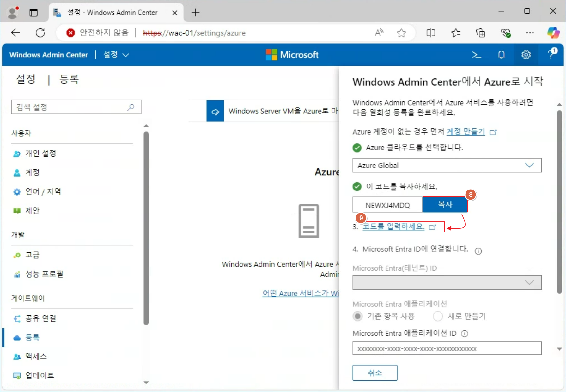Go back to previous page
Viewport: 566px width, 392px height.
(15, 33)
